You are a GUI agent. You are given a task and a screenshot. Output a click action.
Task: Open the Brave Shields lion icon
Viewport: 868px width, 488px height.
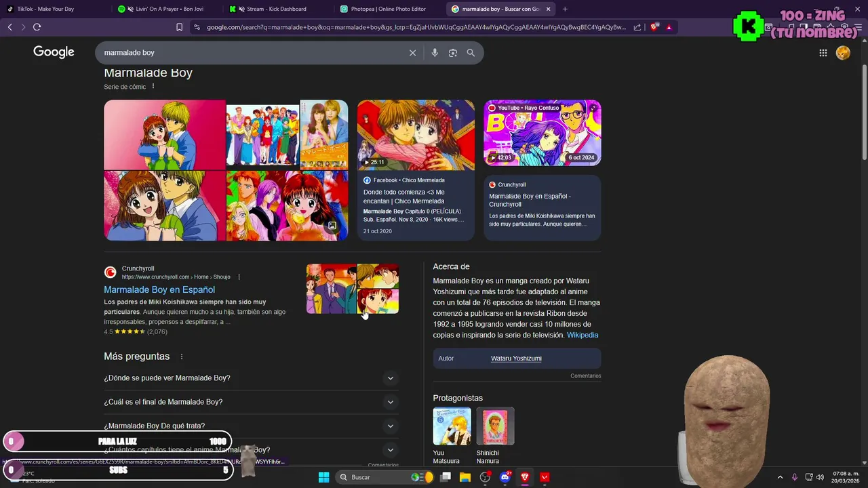654,27
